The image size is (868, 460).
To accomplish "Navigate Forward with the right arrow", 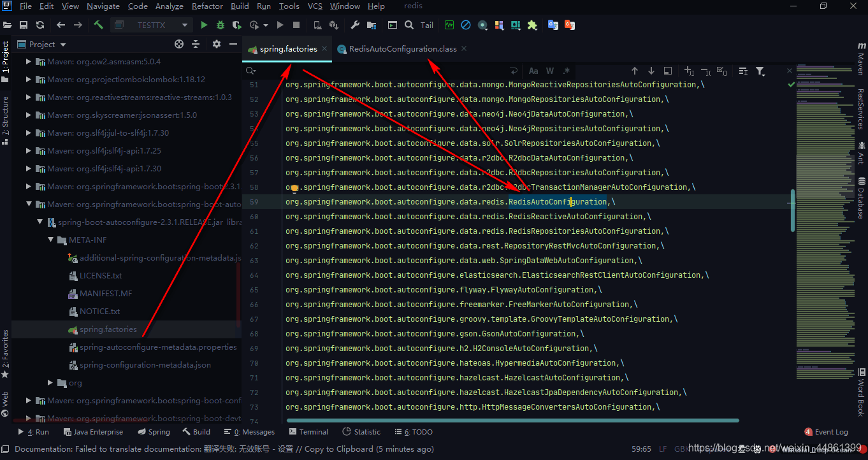I will (78, 25).
